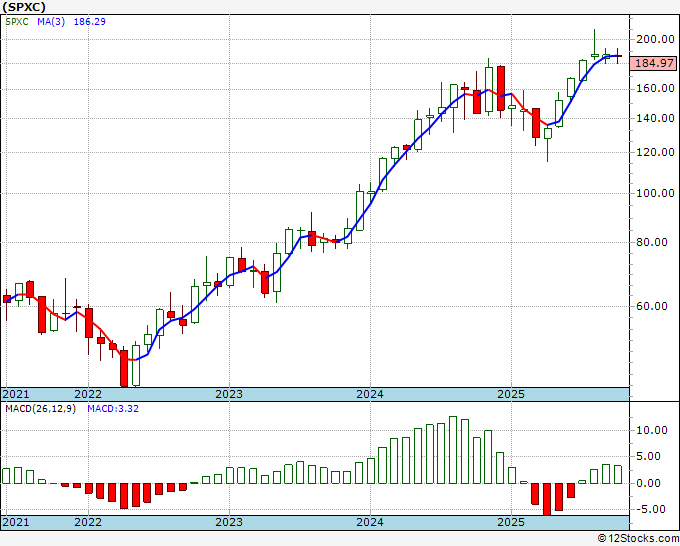
Task: Click the MA(3) indicator label
Action: click(x=51, y=22)
